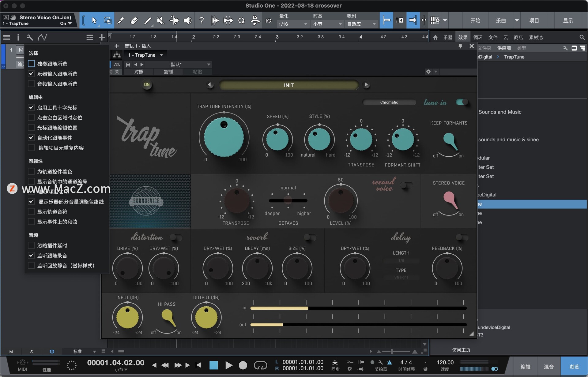Select the Paint pencil tool
The width and height of the screenshot is (588, 377).
(148, 21)
